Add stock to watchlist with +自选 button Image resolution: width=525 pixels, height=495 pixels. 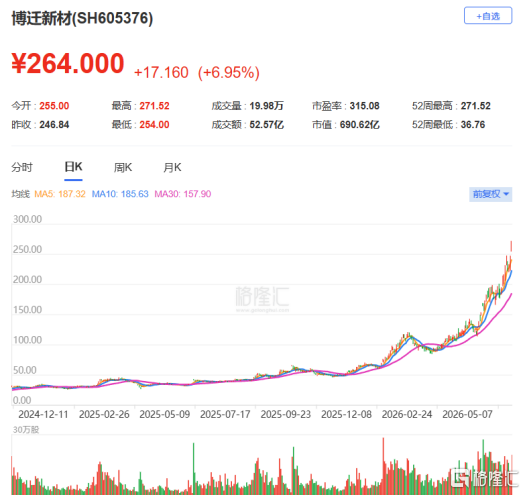coord(488,16)
